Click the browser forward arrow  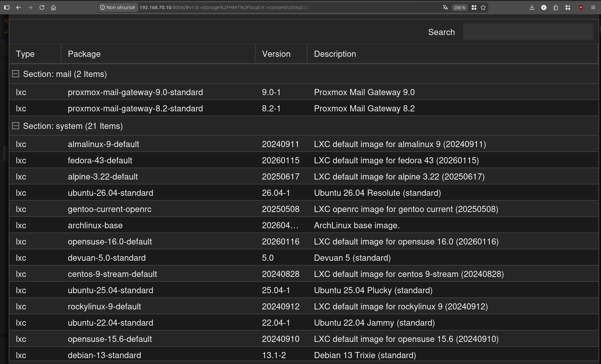tap(30, 7)
